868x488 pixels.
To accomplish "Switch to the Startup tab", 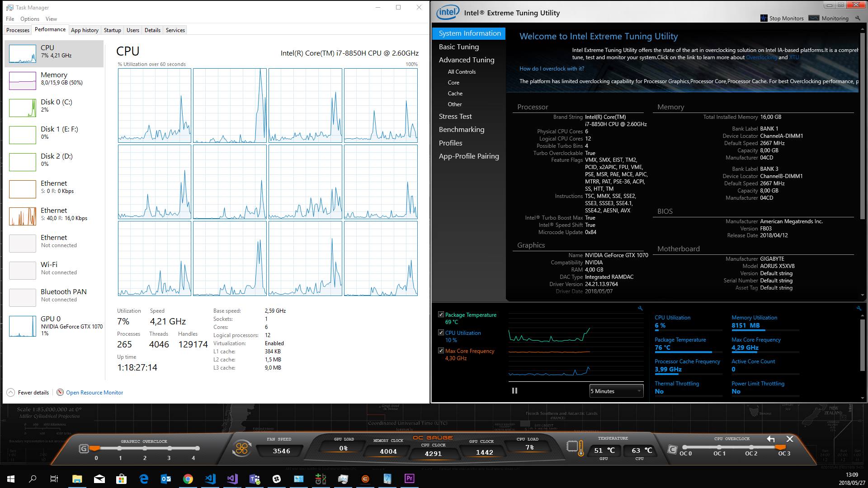I will (112, 30).
